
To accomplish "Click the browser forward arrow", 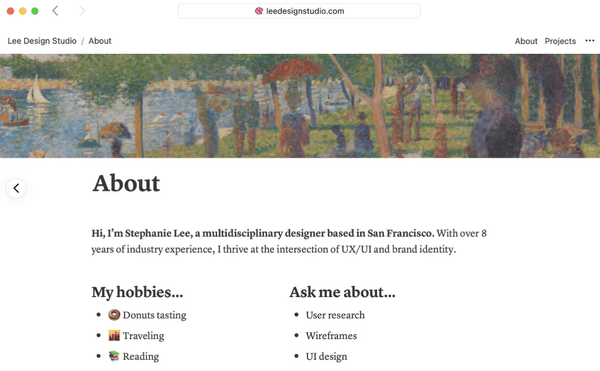I will pos(82,11).
